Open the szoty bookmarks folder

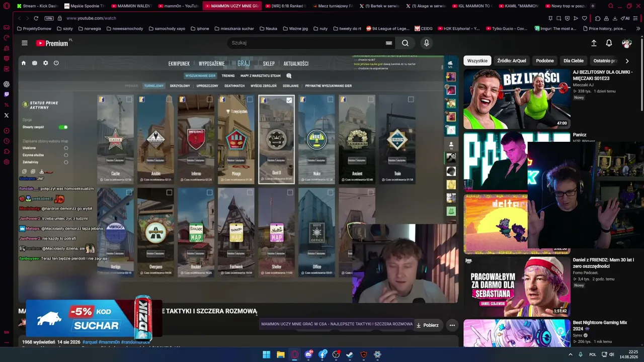tap(64, 29)
